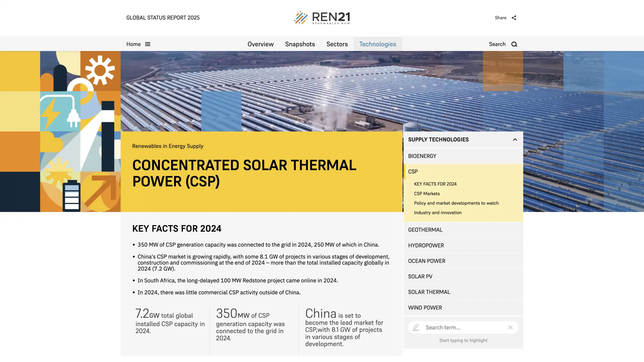Clear search term with X icon
This screenshot has width=644, height=362.
510,327
